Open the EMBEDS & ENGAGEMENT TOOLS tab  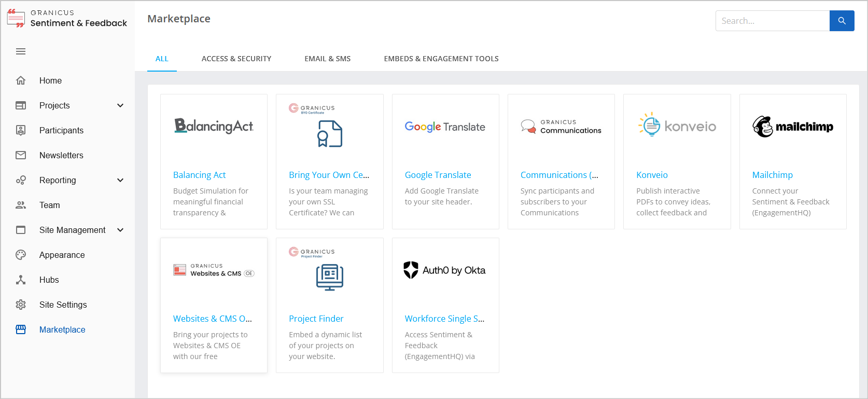[x=441, y=59]
